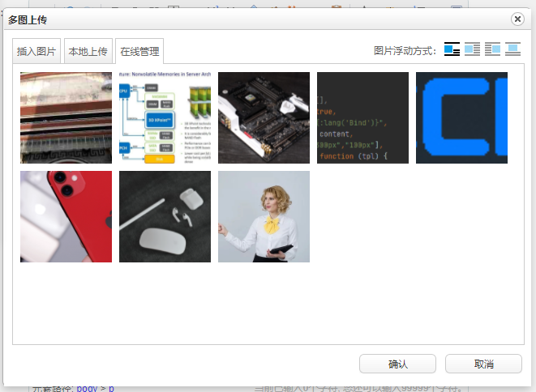
Task: Select the motherboard photo thumbnail
Action: tap(264, 117)
